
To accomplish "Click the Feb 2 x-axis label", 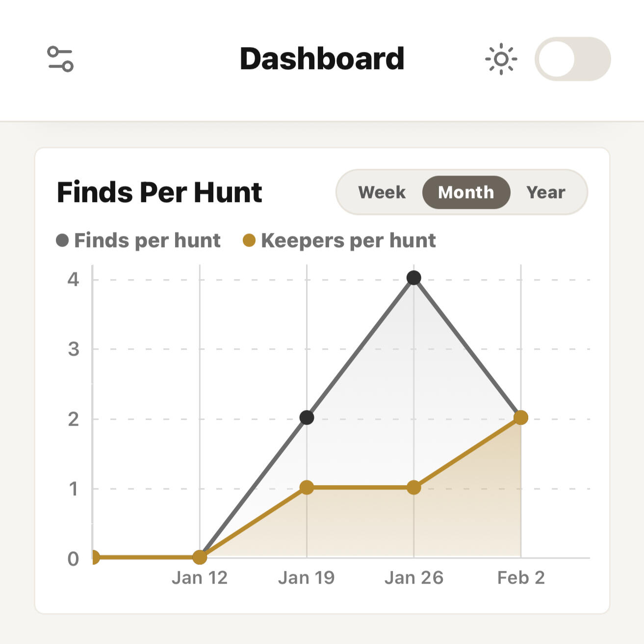I will tap(521, 578).
